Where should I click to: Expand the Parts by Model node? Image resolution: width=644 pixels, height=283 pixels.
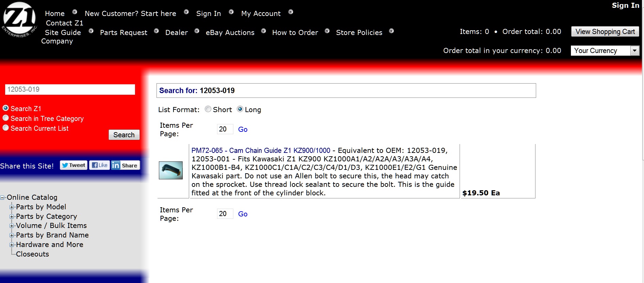pos(12,207)
